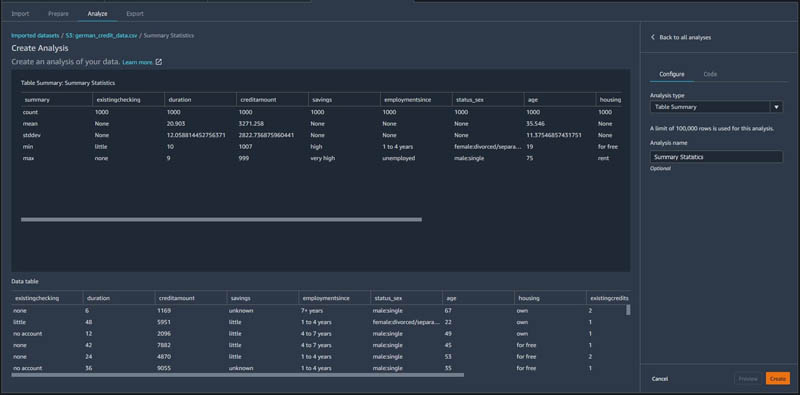Click the creditamount cell 4870
This screenshot has height=395, width=800.
[x=164, y=357]
